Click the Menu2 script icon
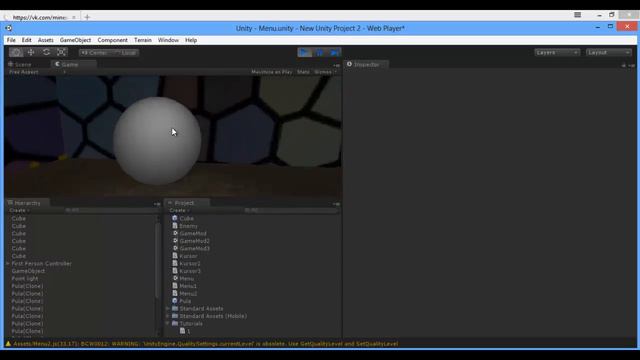Image resolution: width=640 pixels, height=360 pixels. [x=175, y=293]
